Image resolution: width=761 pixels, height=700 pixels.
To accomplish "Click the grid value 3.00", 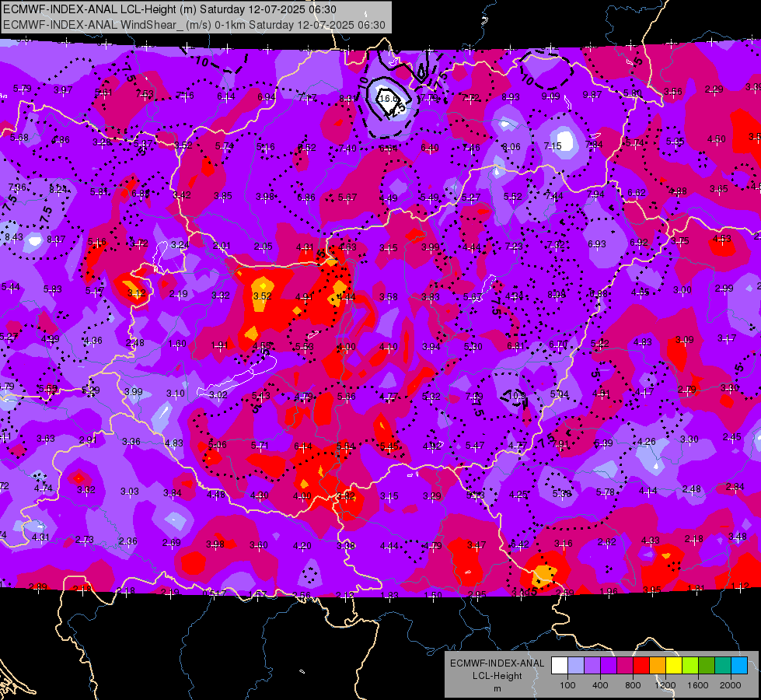I will click(x=682, y=290).
